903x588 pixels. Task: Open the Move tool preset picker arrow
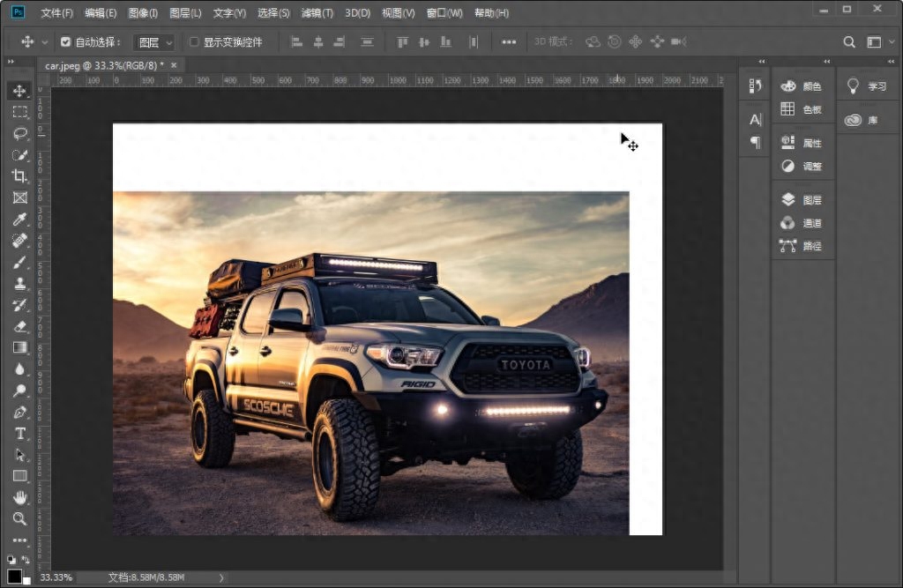tap(44, 42)
